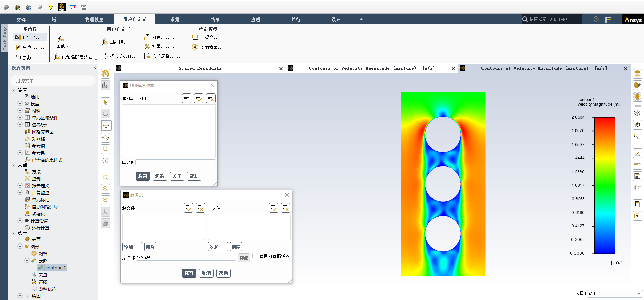Open 函数钩子 function hooks
Viewport: 644px width, 300px height.
(x=118, y=42)
